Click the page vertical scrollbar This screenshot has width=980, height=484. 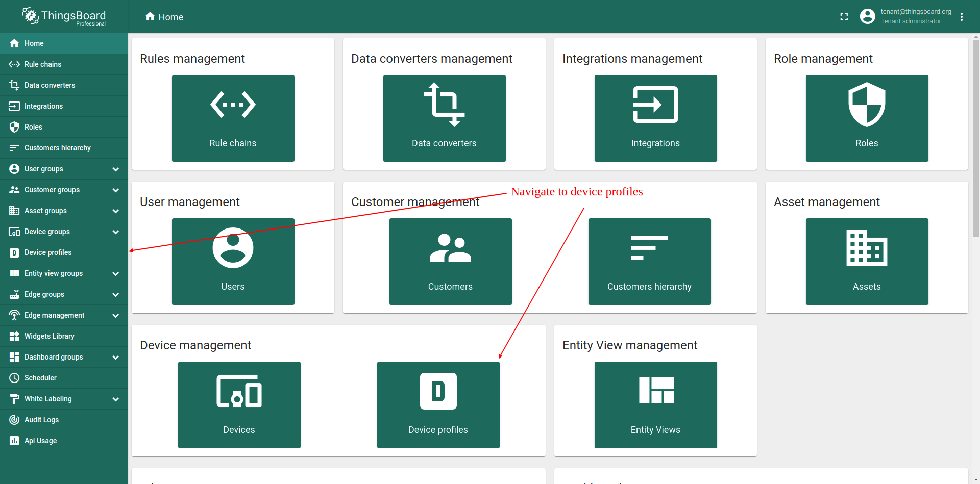(976, 138)
